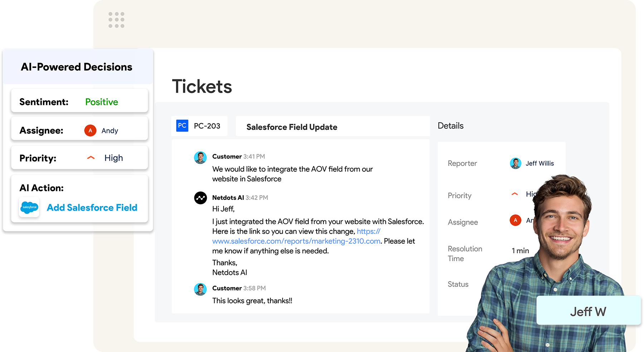Click the Salesforce cloud logo icon
Screen dimensions: 644x352
[29, 207]
